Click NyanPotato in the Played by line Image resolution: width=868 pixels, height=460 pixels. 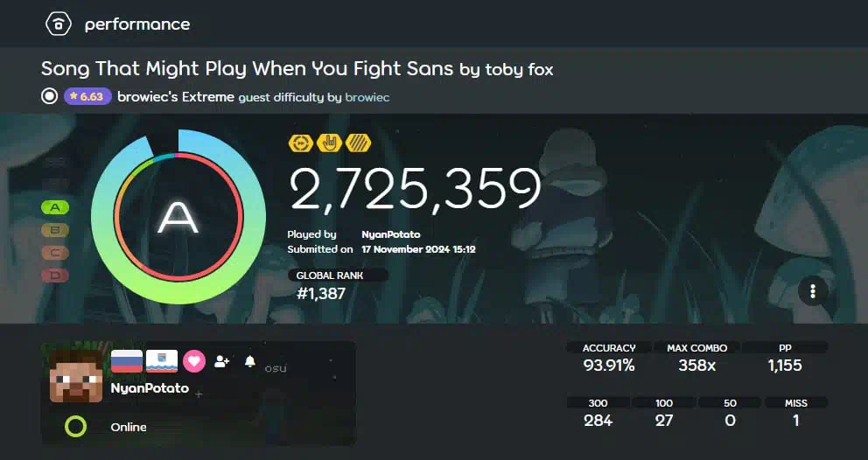pos(391,234)
